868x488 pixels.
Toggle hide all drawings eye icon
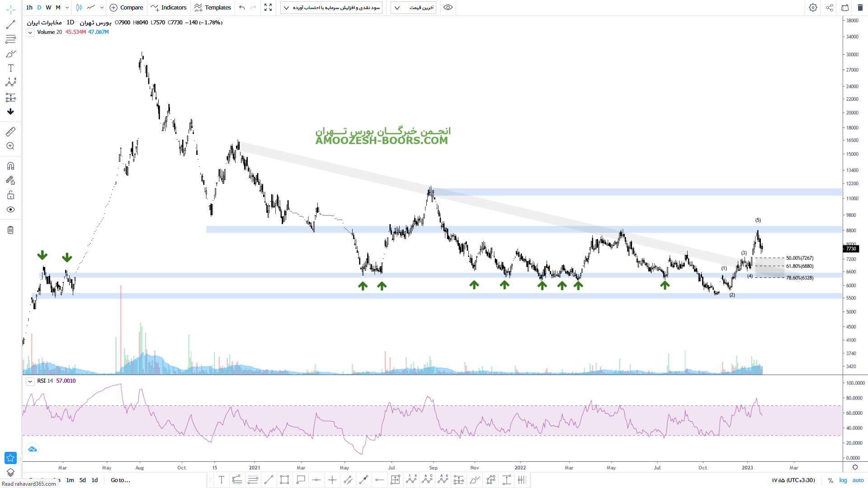[x=10, y=210]
